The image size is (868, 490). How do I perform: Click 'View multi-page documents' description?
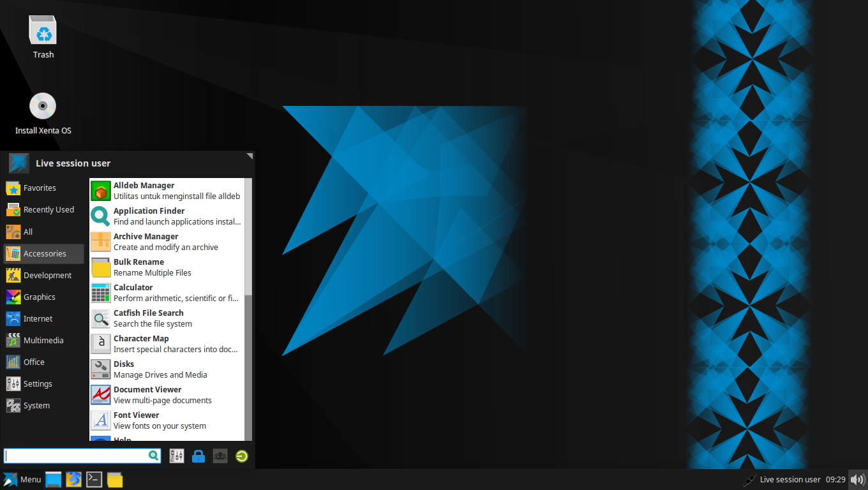coord(163,401)
